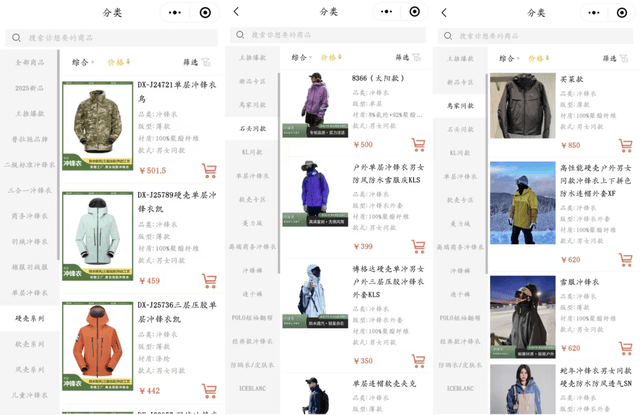
Task: Select 三合一冲锋衣 category
Action: coord(29,191)
